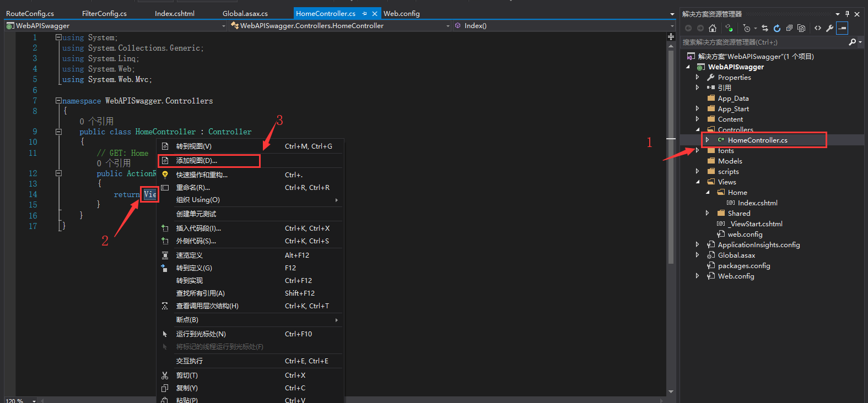The width and height of the screenshot is (868, 403).
Task: Open the search options dropdown in Solution Explorer
Action: coord(860,42)
